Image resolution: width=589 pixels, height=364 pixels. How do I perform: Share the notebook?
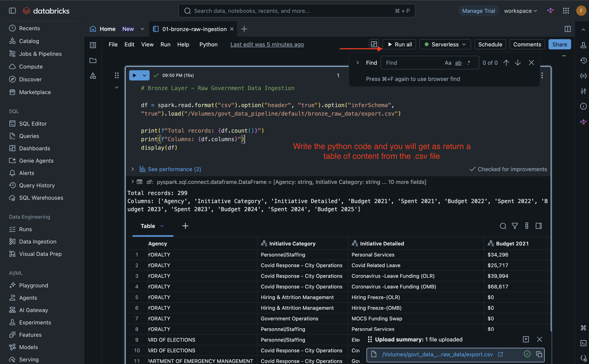(x=559, y=44)
